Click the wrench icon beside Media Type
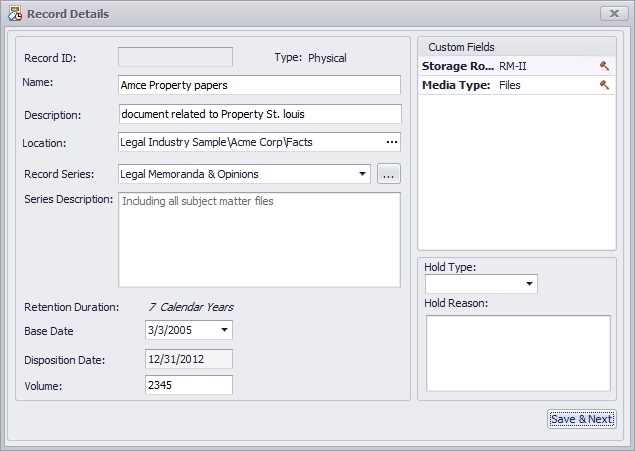This screenshot has width=635, height=451. click(x=604, y=86)
